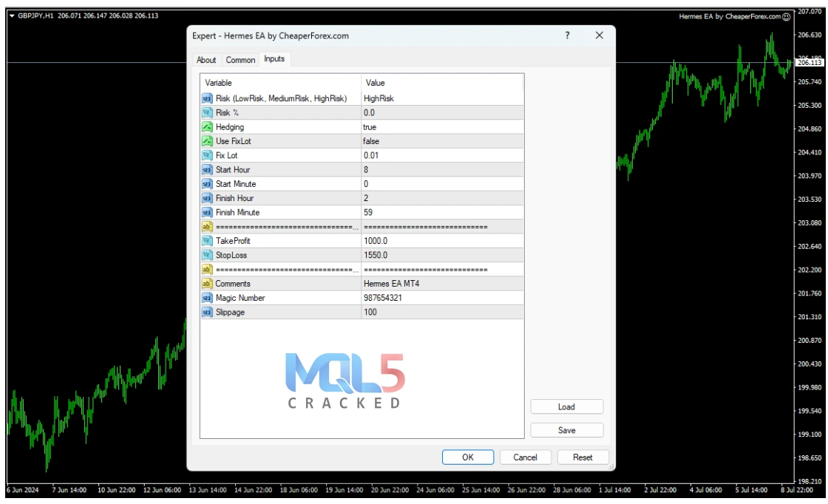Viewport: 828px width, 504px height.
Task: Select the Magic Number variable name
Action: (x=240, y=298)
